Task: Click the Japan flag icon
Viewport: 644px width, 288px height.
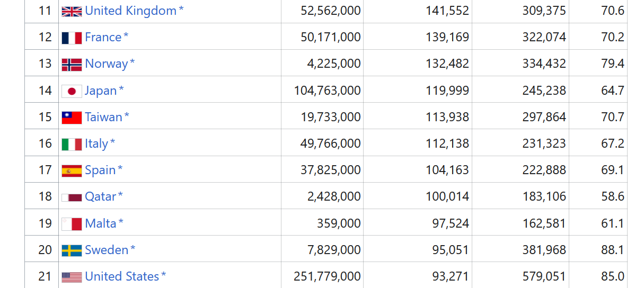Action: click(72, 91)
